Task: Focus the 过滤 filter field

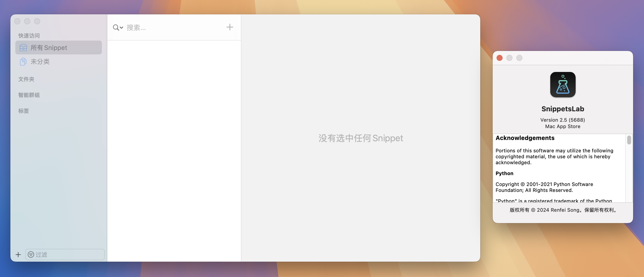Action: [65, 254]
